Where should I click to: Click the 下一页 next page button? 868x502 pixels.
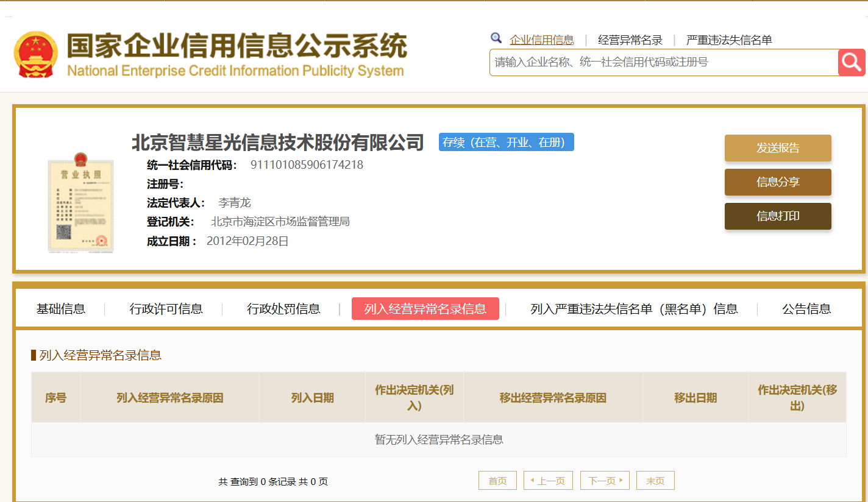[x=605, y=481]
